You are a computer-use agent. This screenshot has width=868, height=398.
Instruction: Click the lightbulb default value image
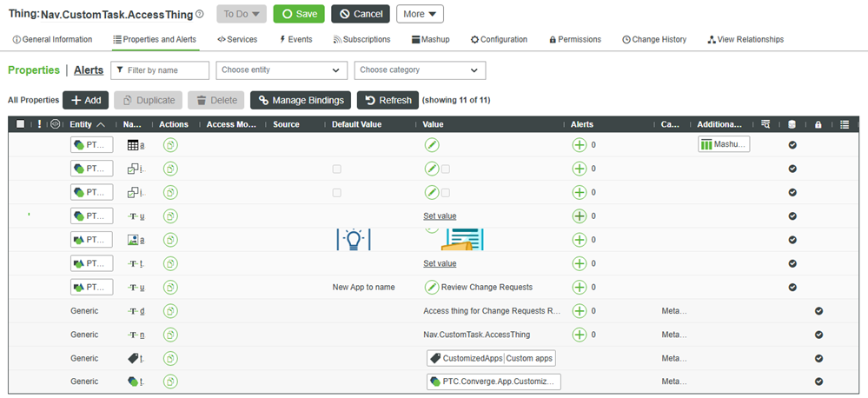[x=353, y=240]
